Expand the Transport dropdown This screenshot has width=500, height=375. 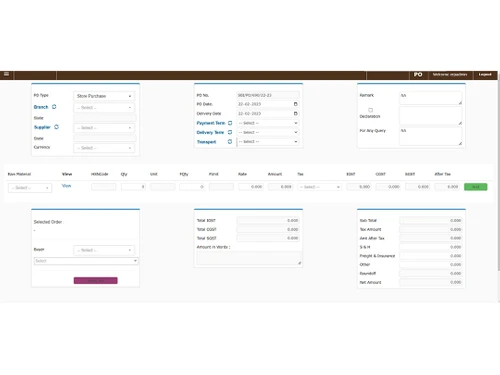(268, 142)
